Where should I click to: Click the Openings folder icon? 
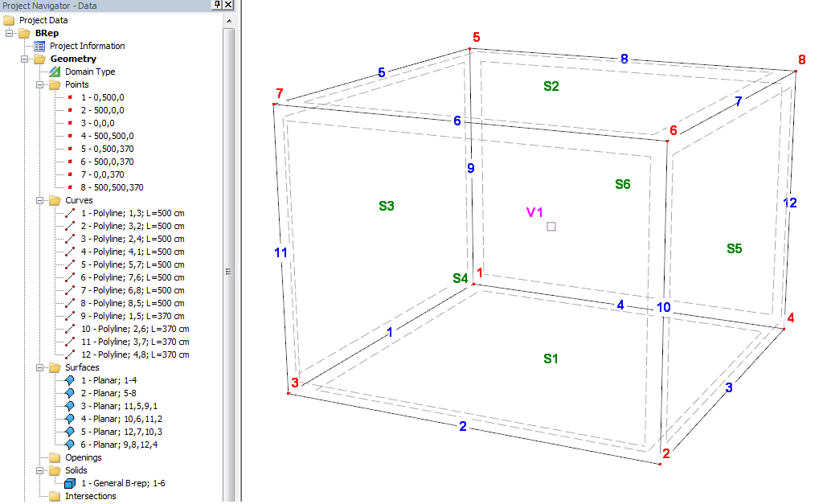pos(55,457)
